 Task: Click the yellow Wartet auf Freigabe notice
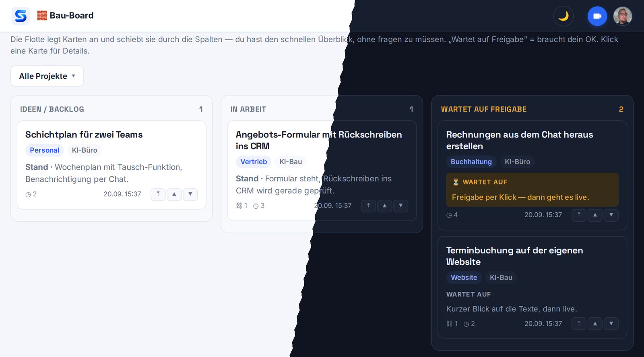pyautogui.click(x=532, y=190)
